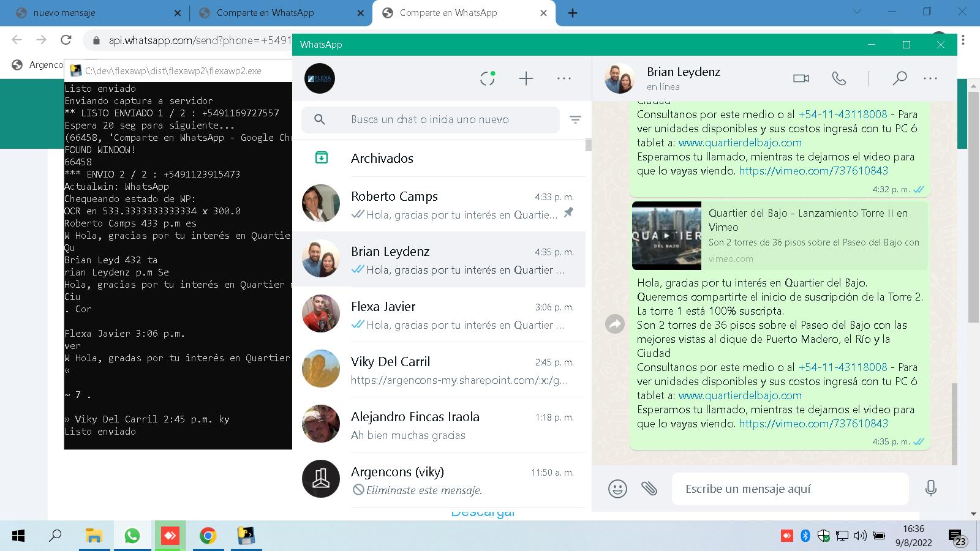This screenshot has width=980, height=551.
Task: Open Chrome from the Windows taskbar
Action: (x=208, y=536)
